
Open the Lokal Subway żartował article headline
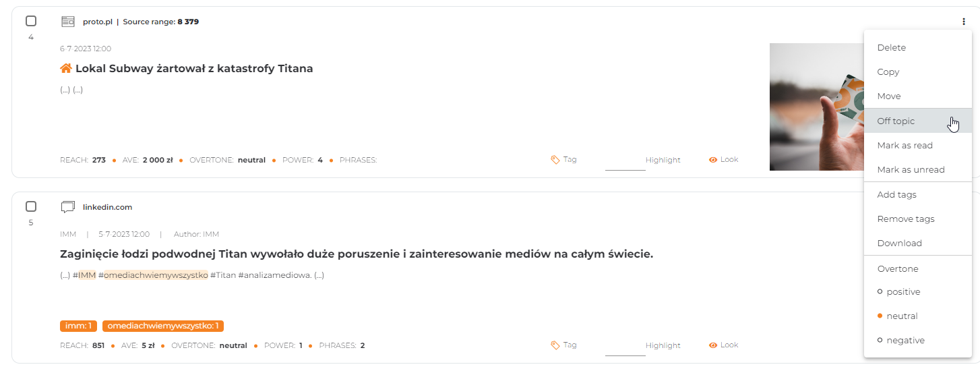[194, 68]
